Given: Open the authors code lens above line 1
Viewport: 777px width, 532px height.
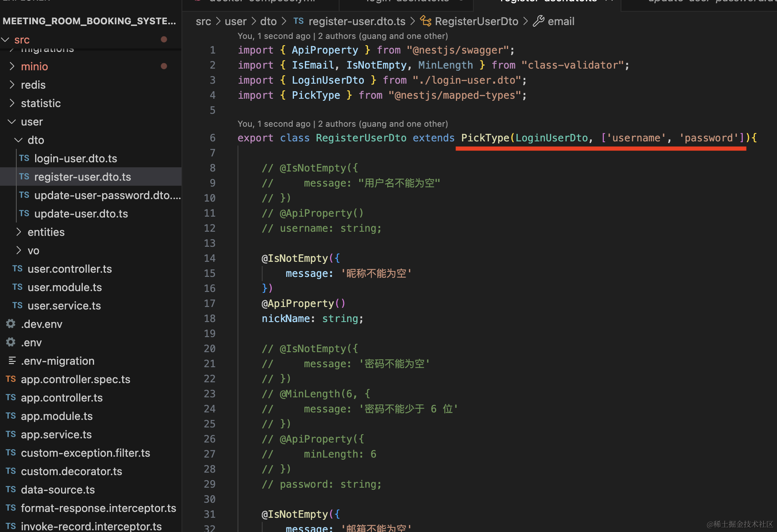Looking at the screenshot, I should 342,36.
